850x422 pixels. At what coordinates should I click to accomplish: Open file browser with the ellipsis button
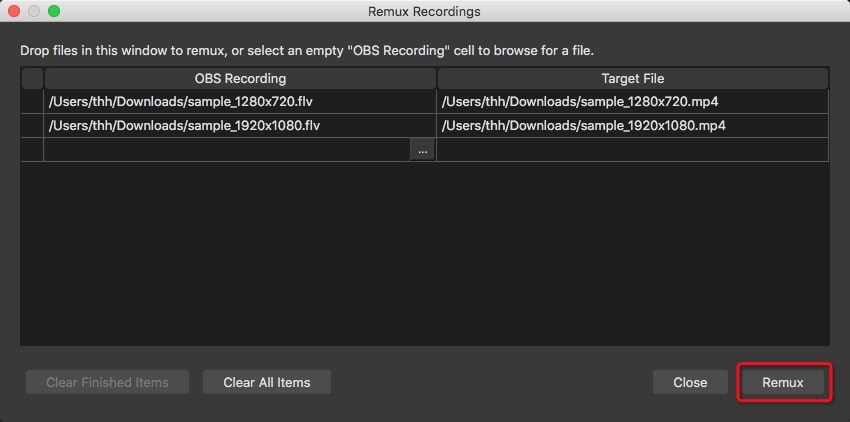click(423, 151)
